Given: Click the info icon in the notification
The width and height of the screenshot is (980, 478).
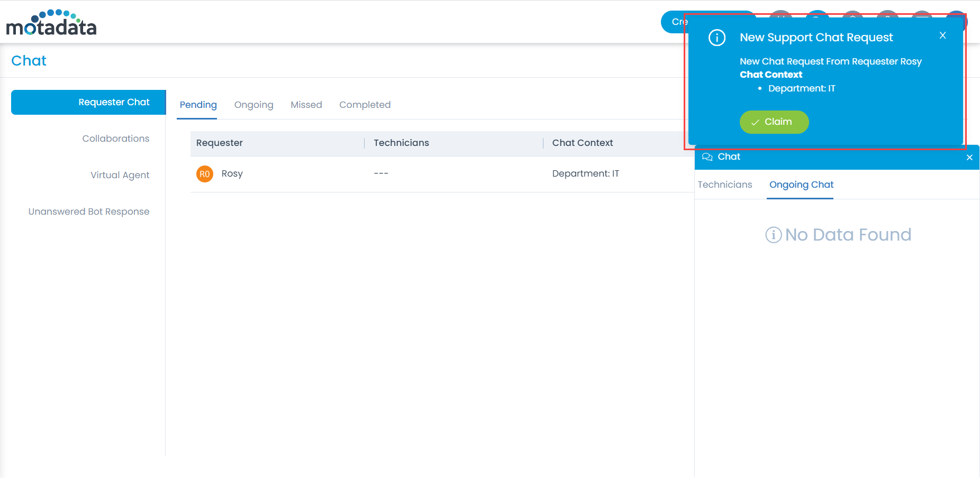Looking at the screenshot, I should 717,38.
